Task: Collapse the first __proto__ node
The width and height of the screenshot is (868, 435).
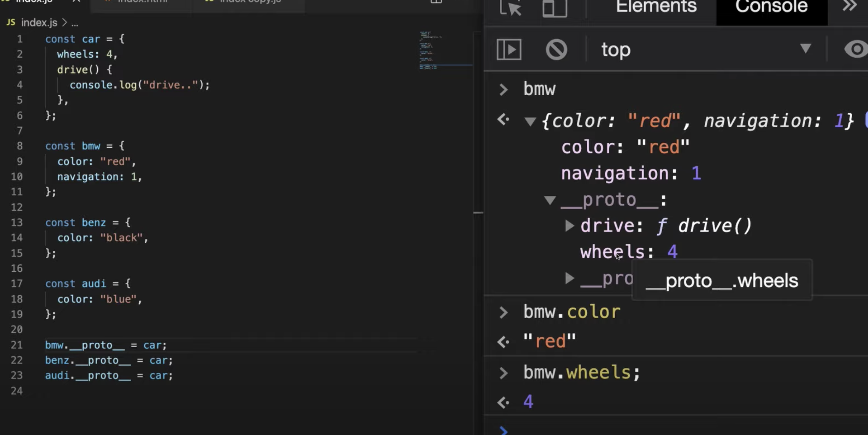Action: pos(550,200)
